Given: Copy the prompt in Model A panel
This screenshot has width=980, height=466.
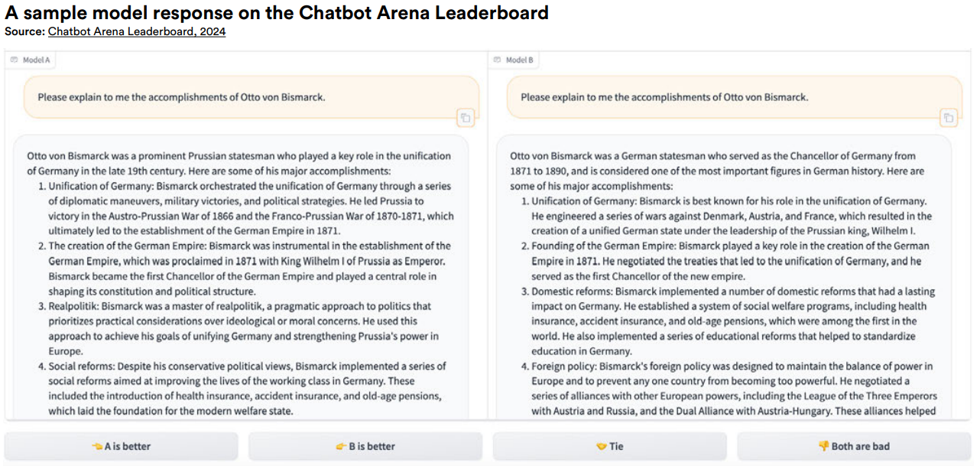Looking at the screenshot, I should [x=465, y=118].
